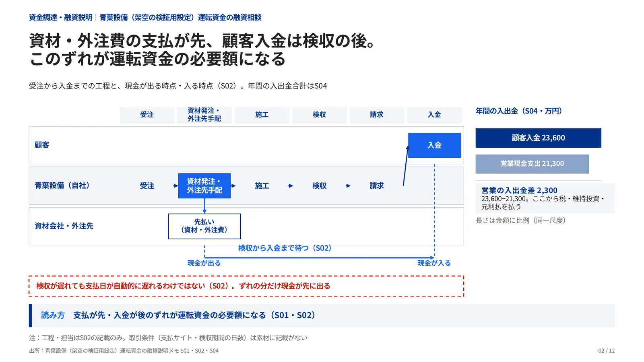
Task: Click the gray 入金 column header cell
Action: point(434,115)
